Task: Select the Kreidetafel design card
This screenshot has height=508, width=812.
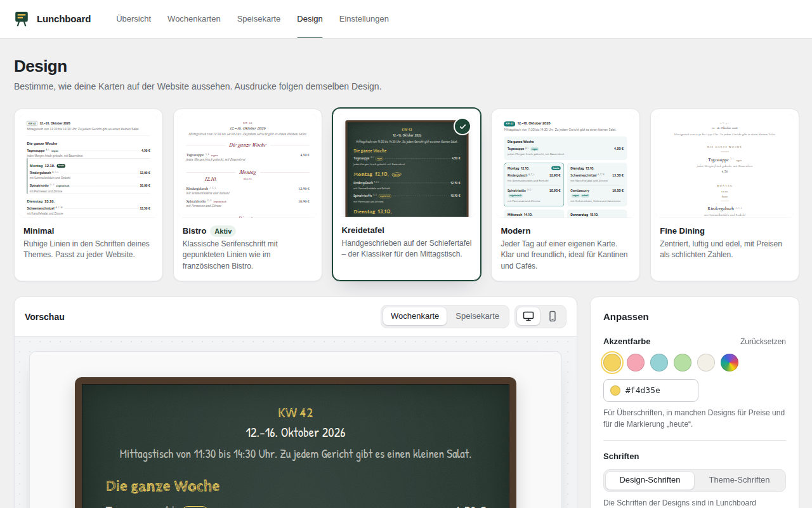Action: (407, 194)
